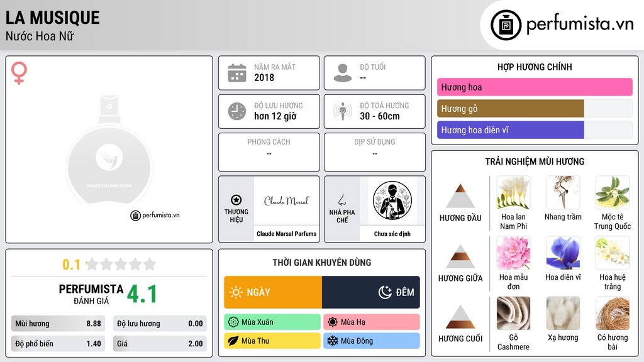644x362 pixels.
Task: Click the pink female gender symbol
Action: click(x=19, y=73)
